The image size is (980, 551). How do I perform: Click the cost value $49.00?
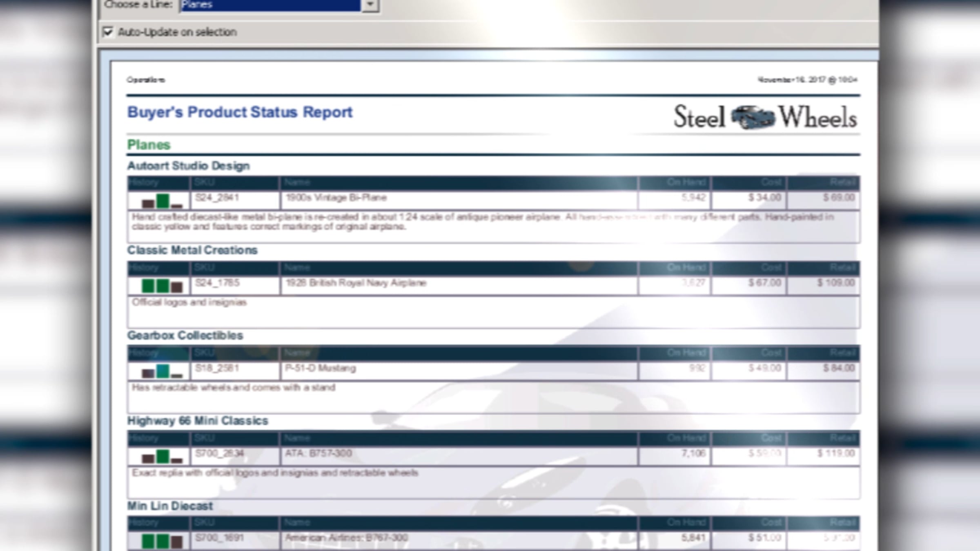point(764,369)
